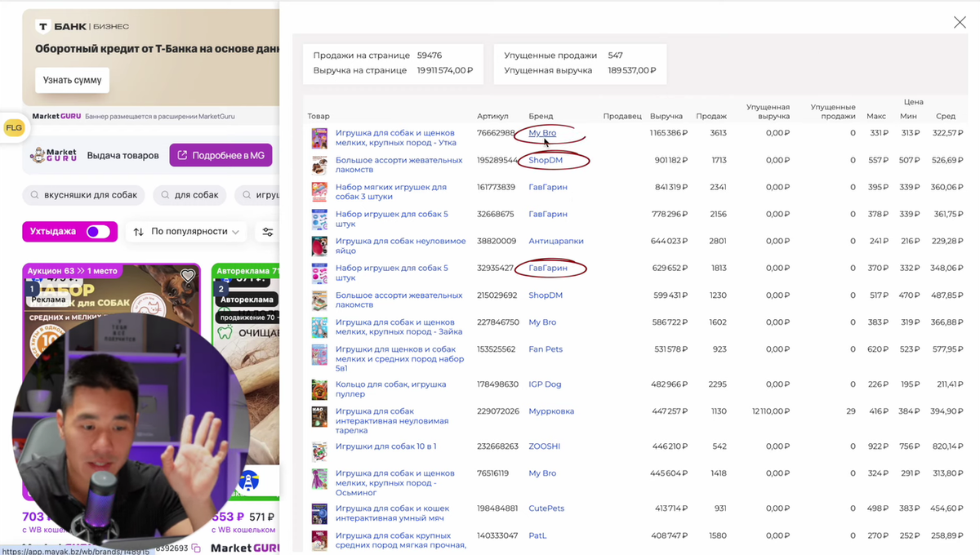Select search chip вкусняшки для собак
The image size is (980, 555).
(83, 195)
